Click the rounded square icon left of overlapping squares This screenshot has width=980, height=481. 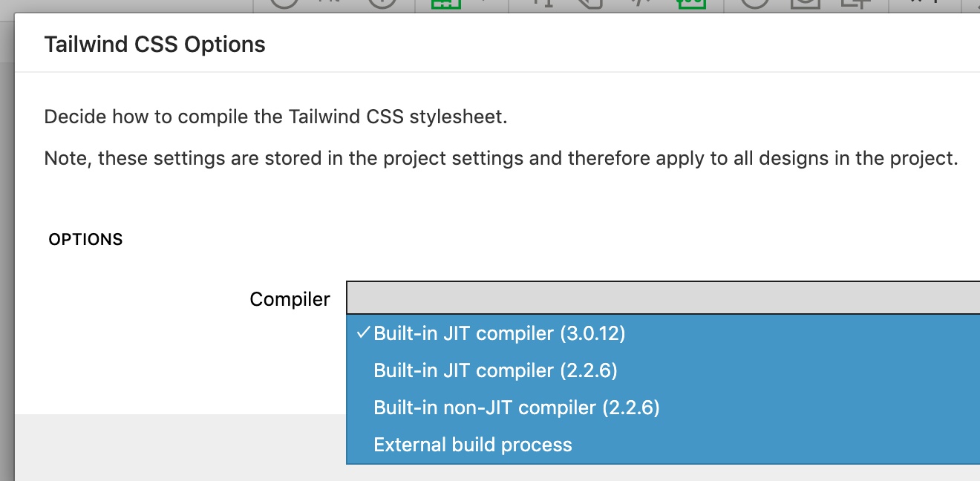coord(805,4)
